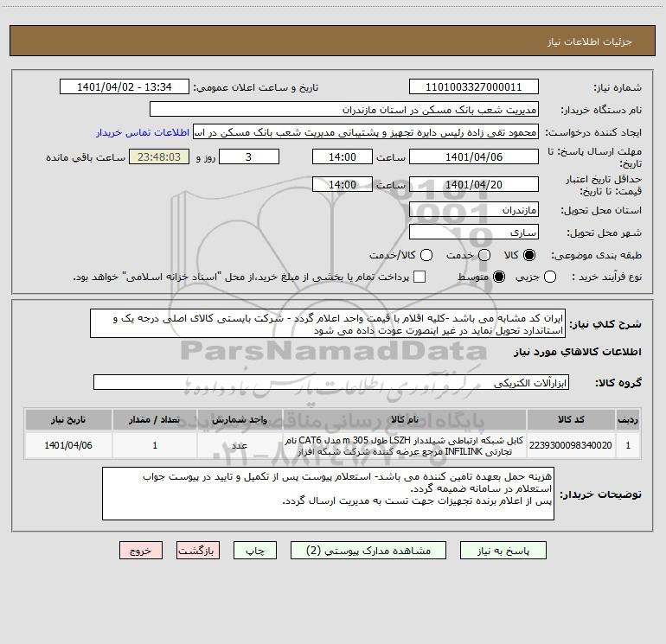This screenshot has height=644, width=666.
Task: Click the buyer organization name field
Action: click(344, 110)
